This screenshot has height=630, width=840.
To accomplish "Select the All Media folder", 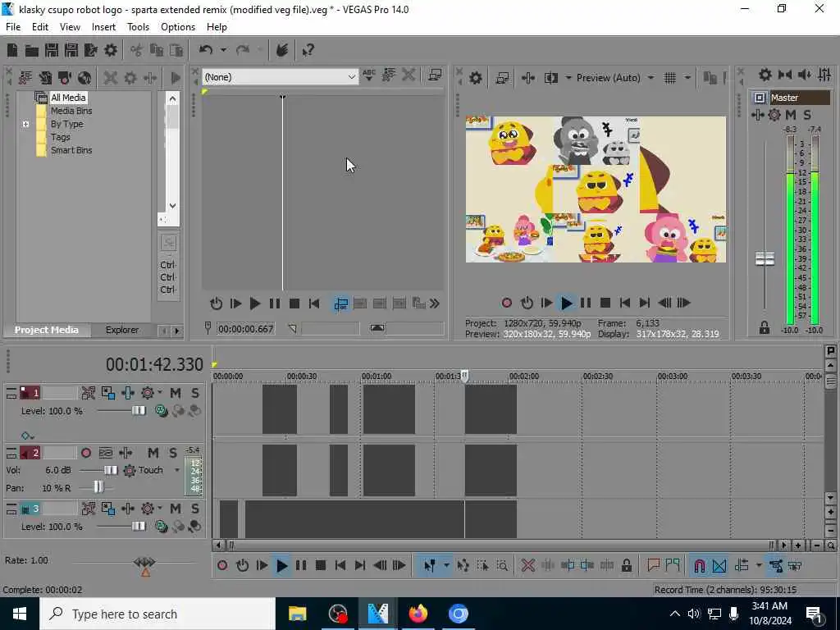I will pos(67,98).
